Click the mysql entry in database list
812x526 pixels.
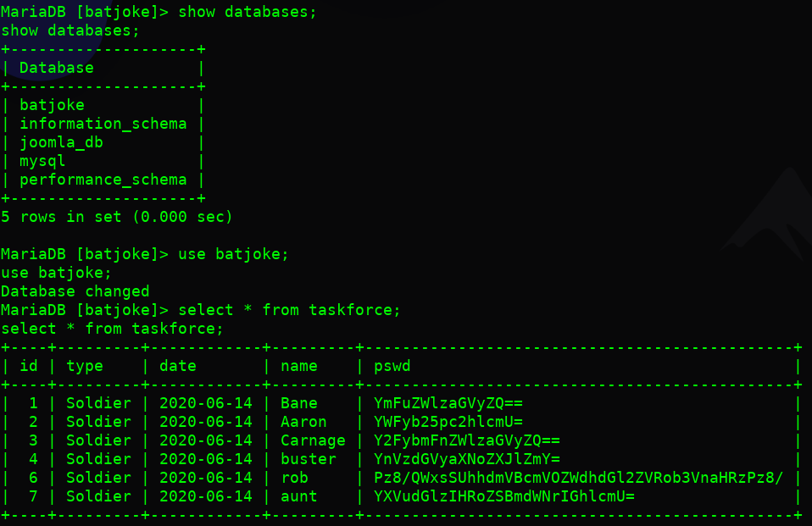(x=42, y=161)
